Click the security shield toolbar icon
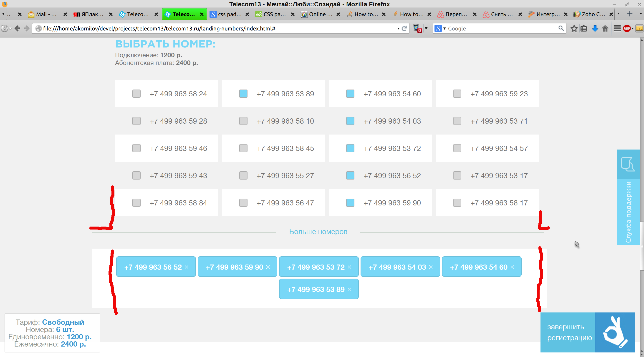 [417, 28]
